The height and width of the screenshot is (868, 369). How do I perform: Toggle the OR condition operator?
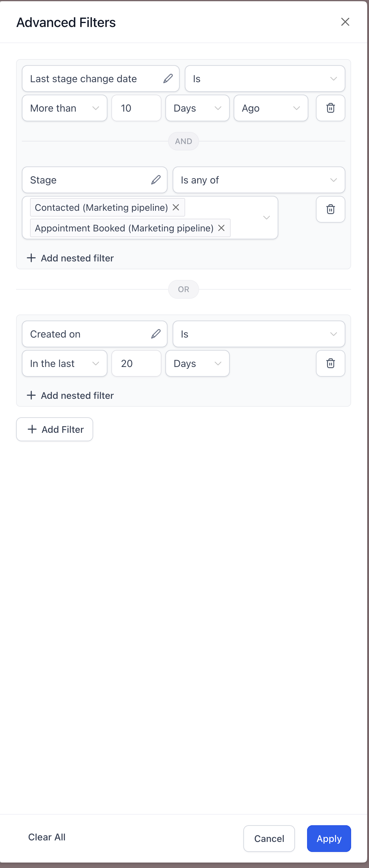184,289
